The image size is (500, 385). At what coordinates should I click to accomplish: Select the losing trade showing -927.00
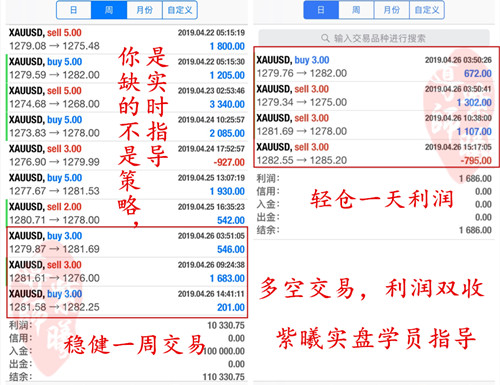coord(127,155)
